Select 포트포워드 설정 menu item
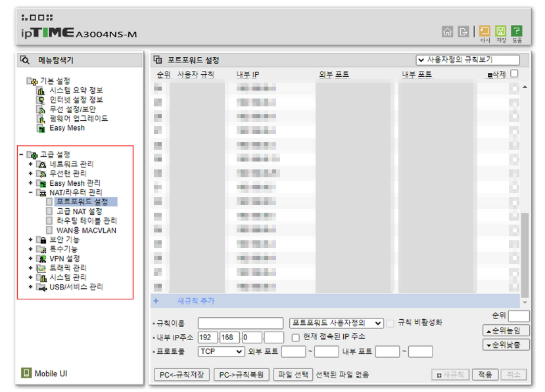This screenshot has height=392, width=545. click(82, 202)
